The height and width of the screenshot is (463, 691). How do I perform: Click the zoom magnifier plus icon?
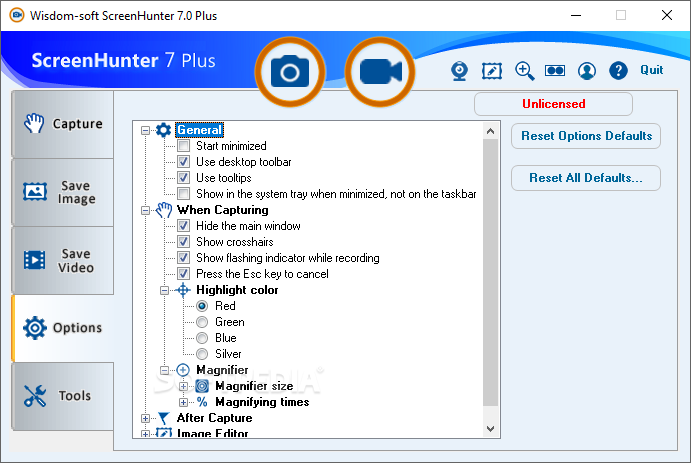(x=524, y=70)
